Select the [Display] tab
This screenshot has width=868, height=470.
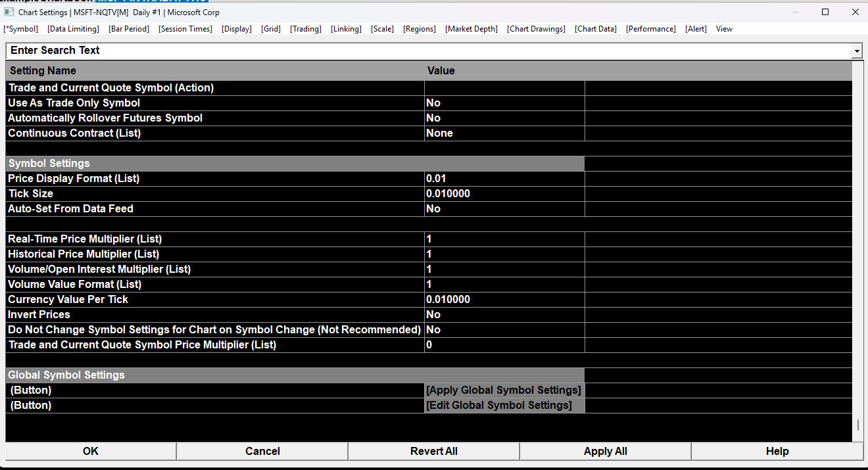(237, 29)
